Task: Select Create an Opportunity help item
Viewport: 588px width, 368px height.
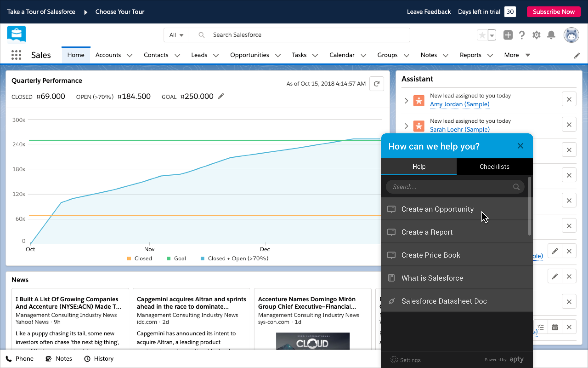Action: [437, 209]
